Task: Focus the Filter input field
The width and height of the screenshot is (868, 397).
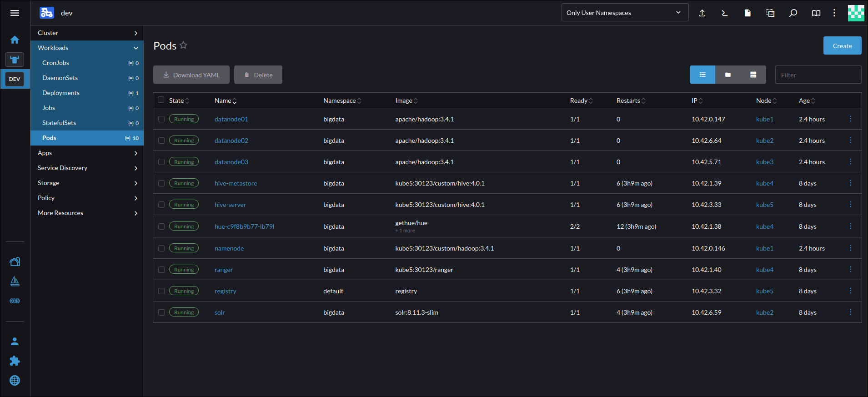Action: coord(818,75)
